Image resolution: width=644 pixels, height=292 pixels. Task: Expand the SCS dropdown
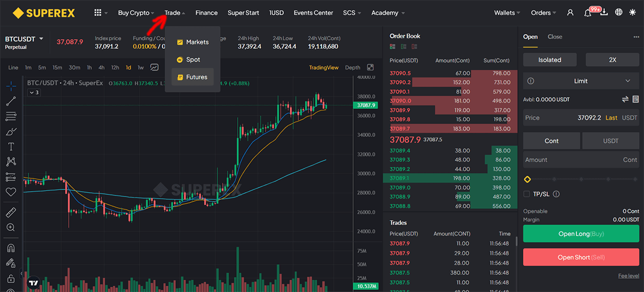[x=352, y=13]
